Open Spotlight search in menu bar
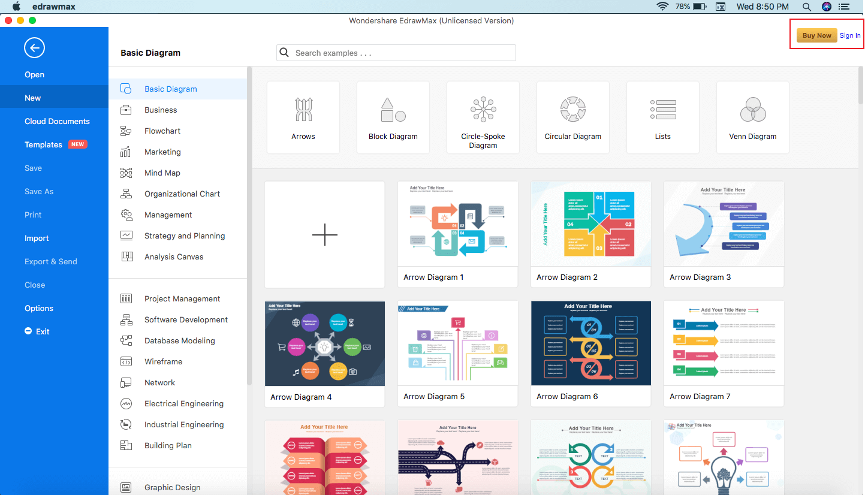 (x=807, y=7)
